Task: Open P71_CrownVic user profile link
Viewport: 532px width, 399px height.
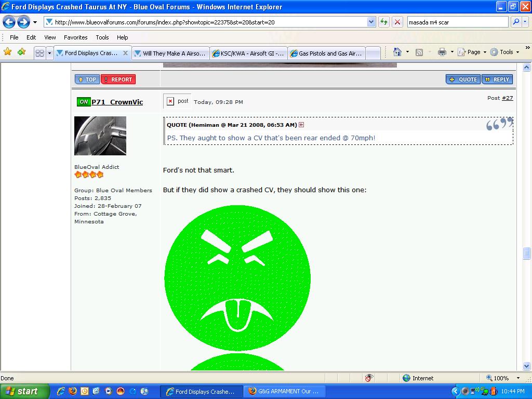Action: (x=117, y=102)
